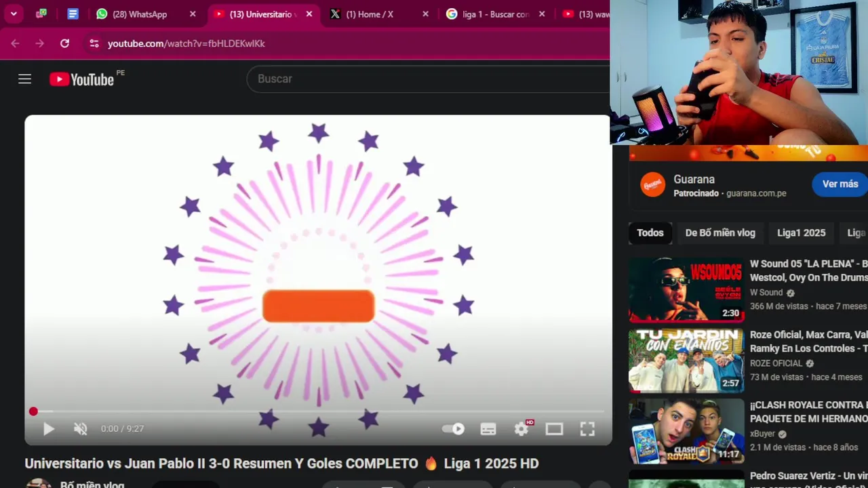Open the first pinned tab
The image size is (868, 488).
coord(41,14)
